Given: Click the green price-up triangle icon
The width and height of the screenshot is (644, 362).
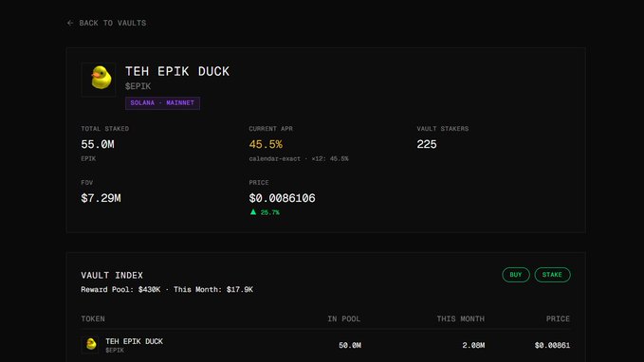Looking at the screenshot, I should pos(253,211).
